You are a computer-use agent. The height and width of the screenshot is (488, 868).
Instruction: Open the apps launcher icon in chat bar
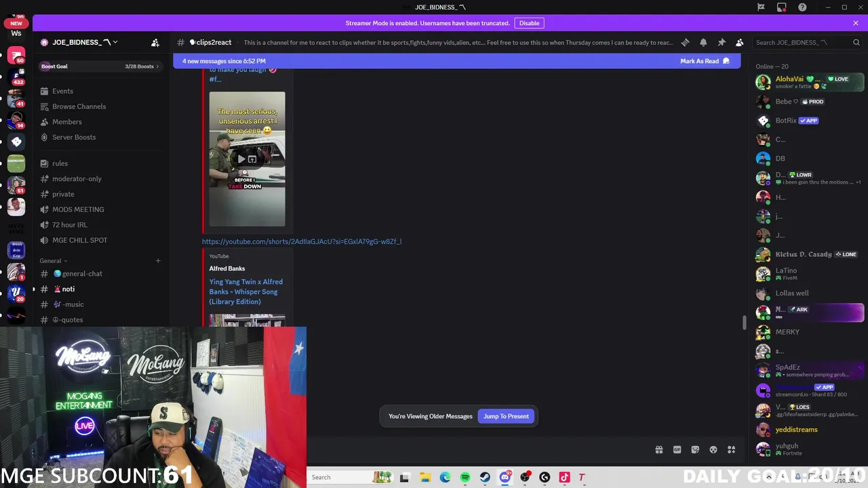[x=731, y=449]
